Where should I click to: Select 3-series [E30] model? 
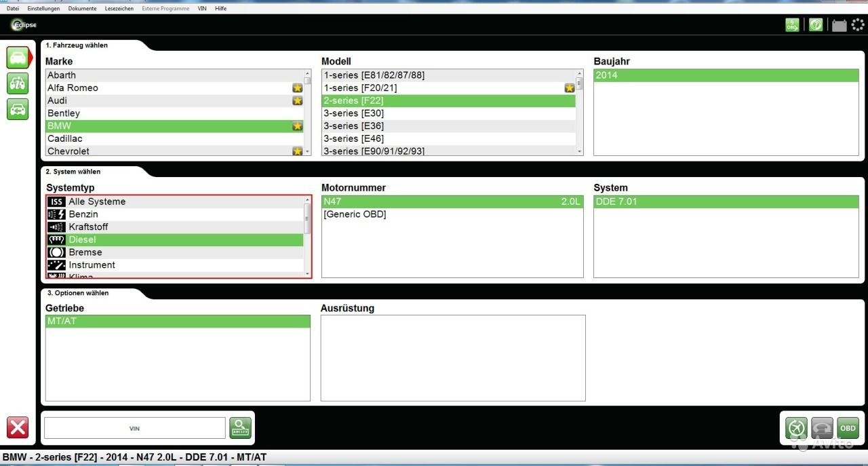click(x=448, y=113)
